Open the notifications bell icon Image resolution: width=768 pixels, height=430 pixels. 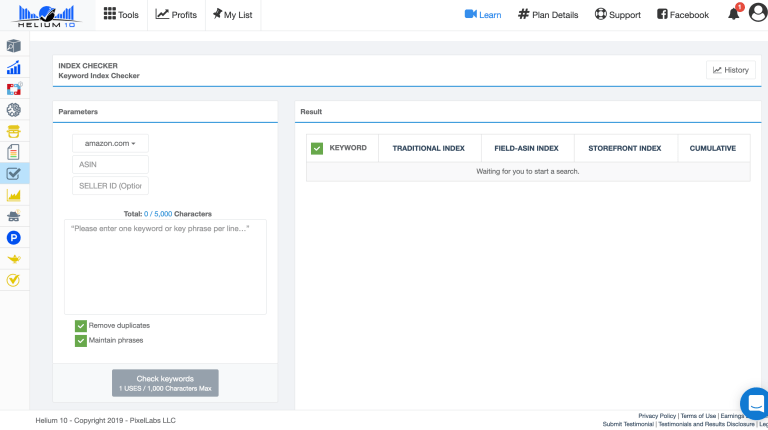click(x=734, y=14)
